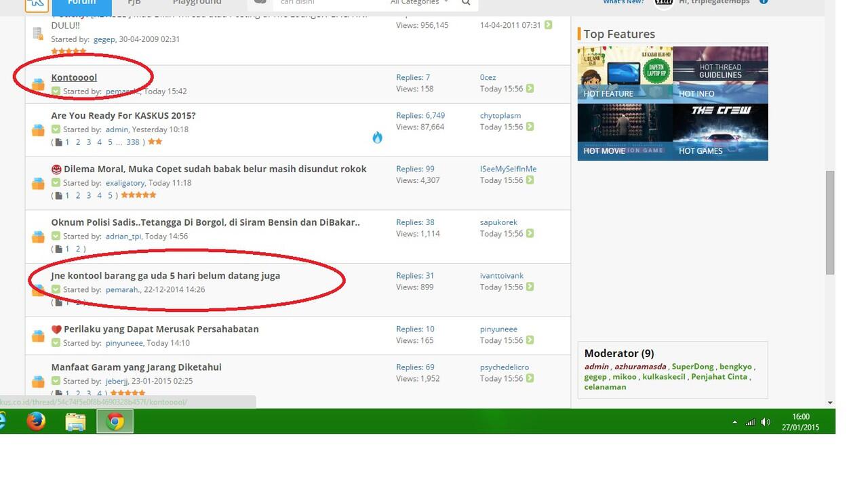Open the HOT MOVIE thumbnail
This screenshot has width=868, height=488.
tap(625, 131)
